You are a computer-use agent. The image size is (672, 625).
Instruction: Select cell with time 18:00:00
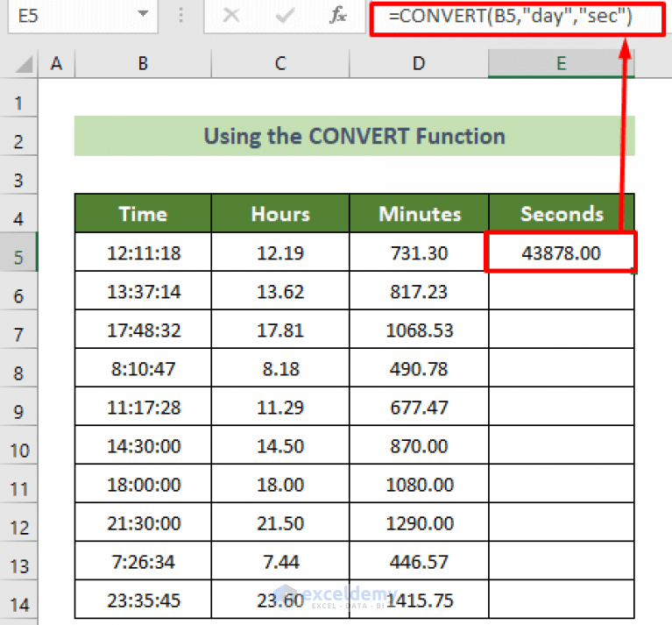click(x=143, y=485)
